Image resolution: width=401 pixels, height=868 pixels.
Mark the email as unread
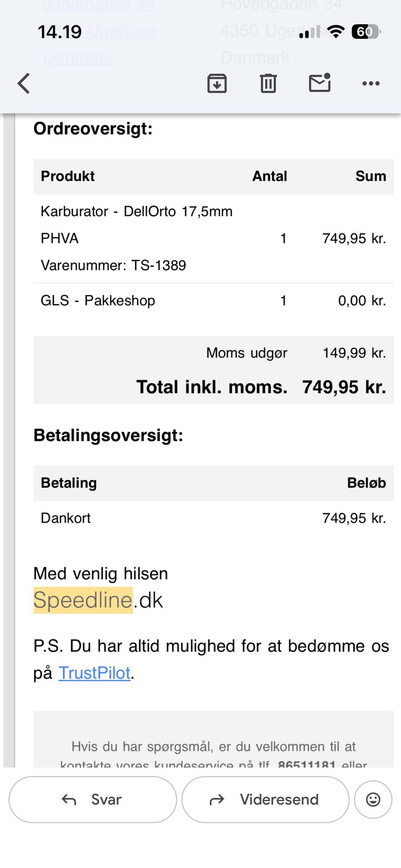320,83
